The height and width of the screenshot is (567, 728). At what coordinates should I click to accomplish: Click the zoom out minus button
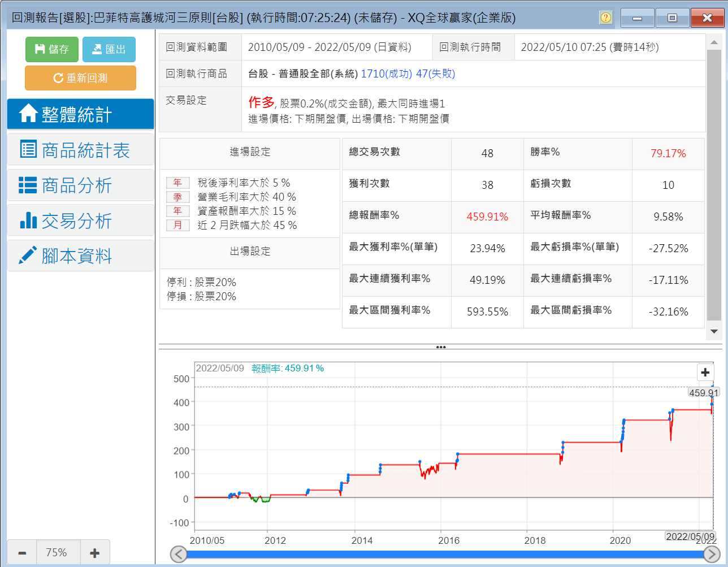tap(22, 552)
